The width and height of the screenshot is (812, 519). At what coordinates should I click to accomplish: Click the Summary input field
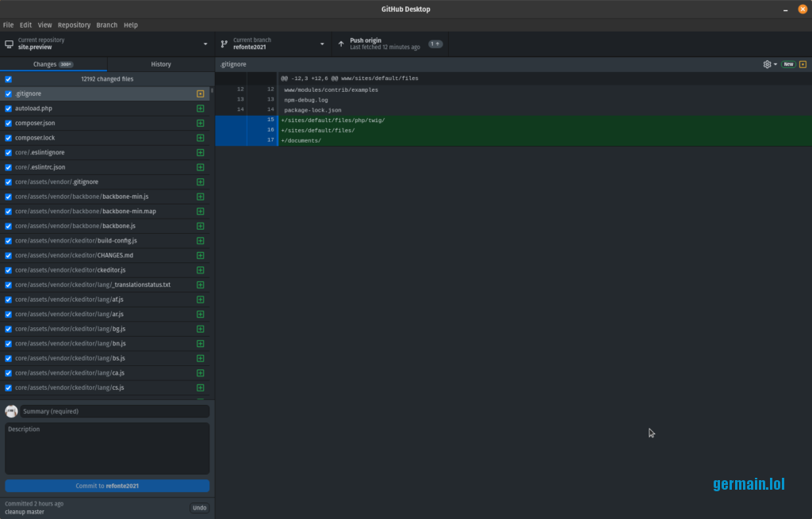point(115,411)
